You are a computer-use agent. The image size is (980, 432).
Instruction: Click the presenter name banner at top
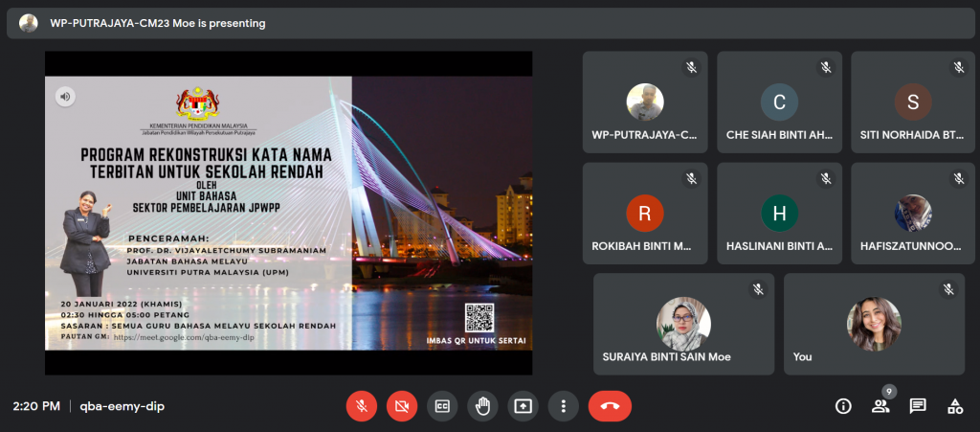158,23
